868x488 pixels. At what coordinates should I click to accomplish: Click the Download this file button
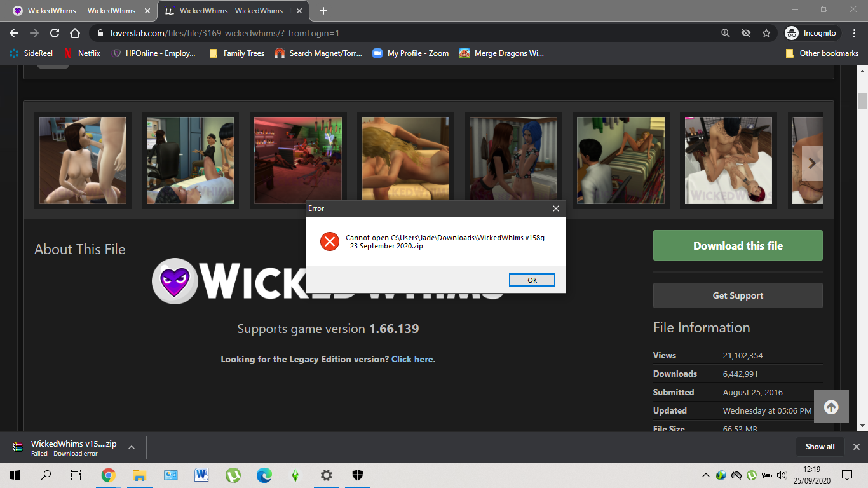pyautogui.click(x=738, y=246)
